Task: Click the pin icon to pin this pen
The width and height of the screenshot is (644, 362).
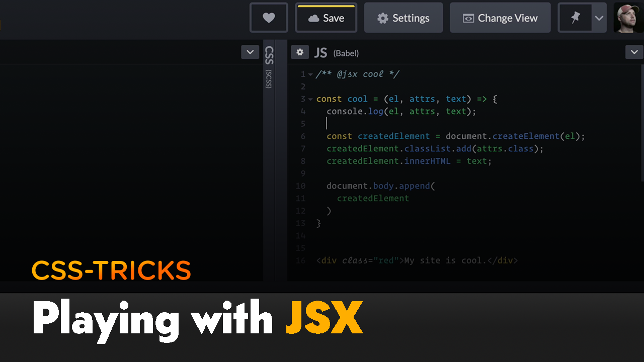Action: coord(575,18)
